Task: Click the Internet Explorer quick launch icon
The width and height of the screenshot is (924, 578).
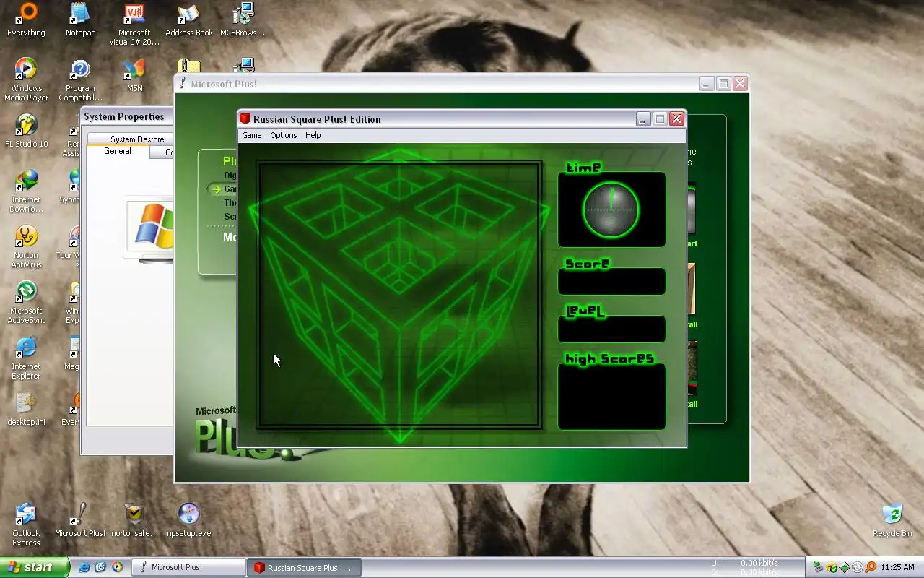Action: point(84,567)
